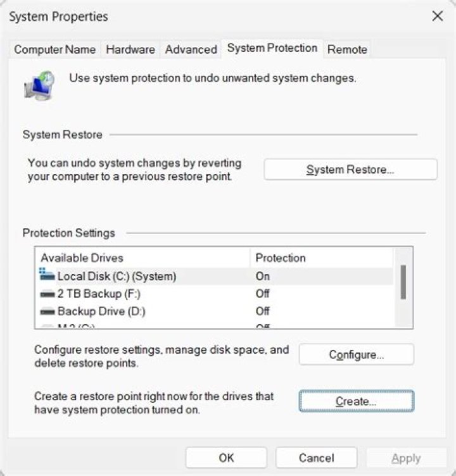Switch to the Computer Name tab
The image size is (456, 476).
(x=55, y=49)
